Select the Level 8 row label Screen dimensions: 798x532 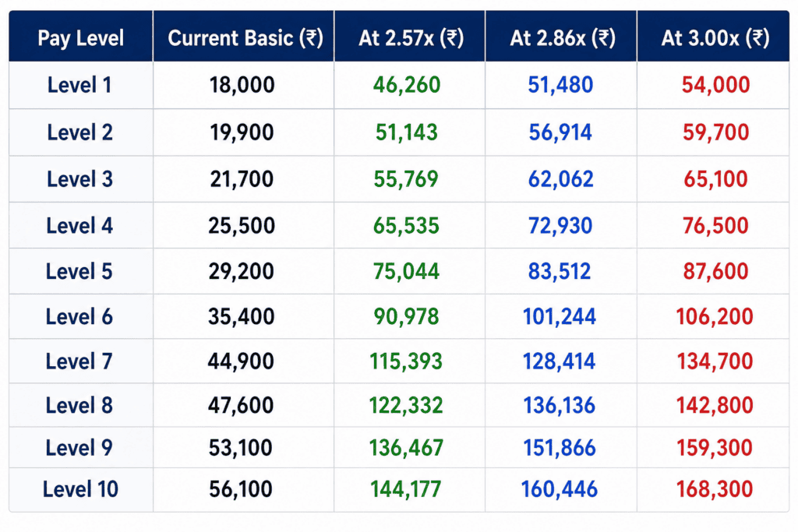click(x=79, y=406)
